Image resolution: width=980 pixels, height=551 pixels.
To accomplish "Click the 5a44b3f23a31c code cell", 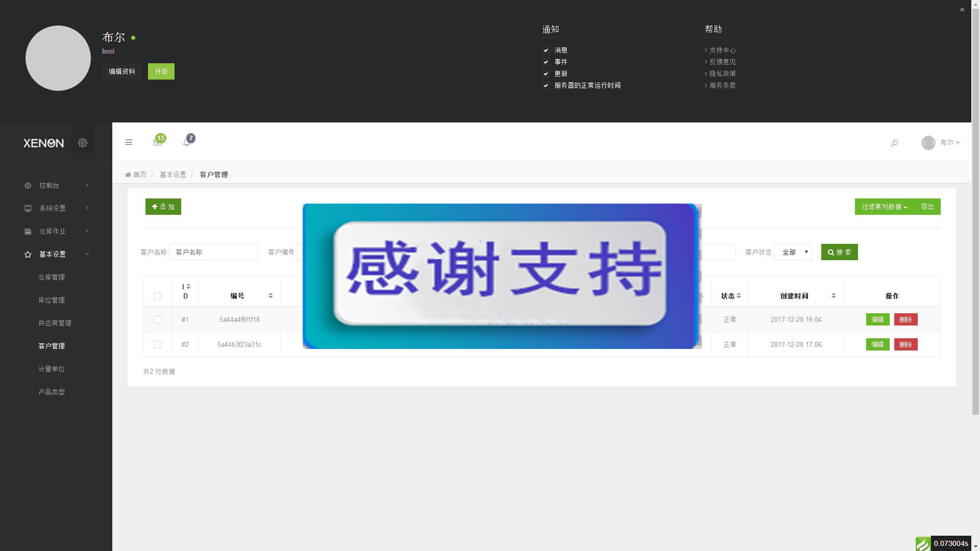I will click(239, 344).
